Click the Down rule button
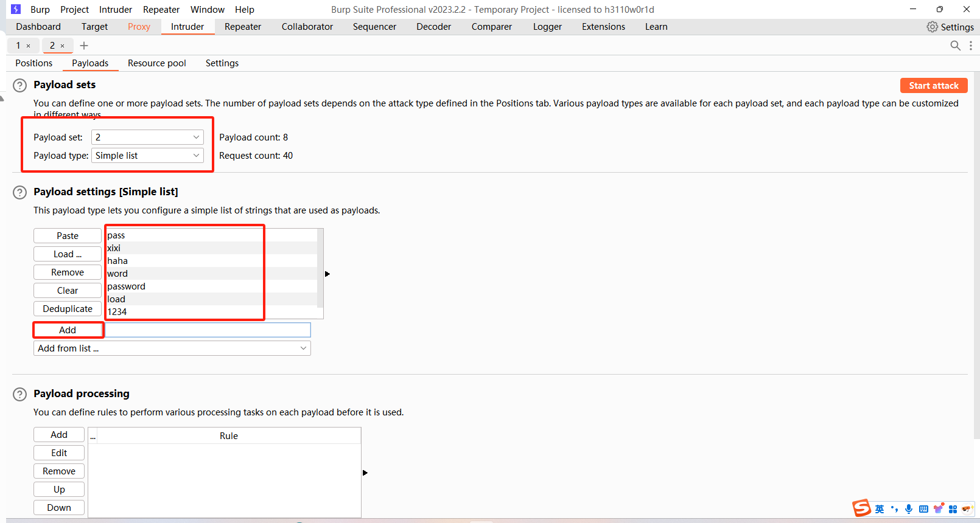Image resolution: width=980 pixels, height=523 pixels. pos(59,508)
